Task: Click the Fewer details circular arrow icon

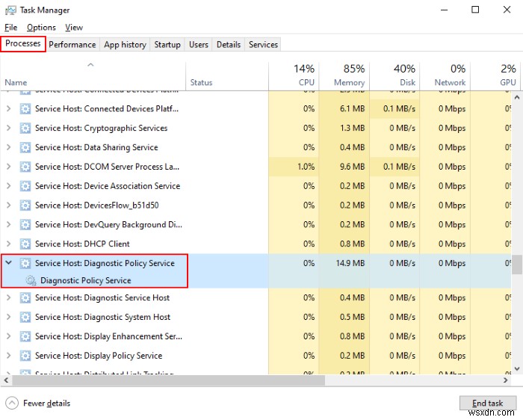Action: tap(12, 403)
